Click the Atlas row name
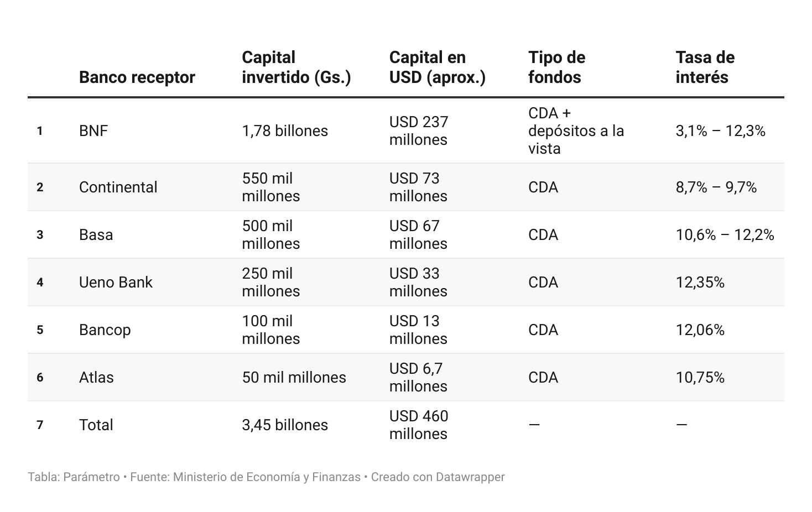Screen dimensions: 812x512 pos(96,378)
